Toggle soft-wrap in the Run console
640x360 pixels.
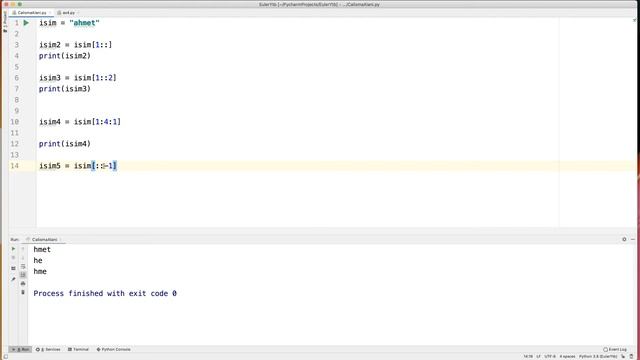click(23, 266)
